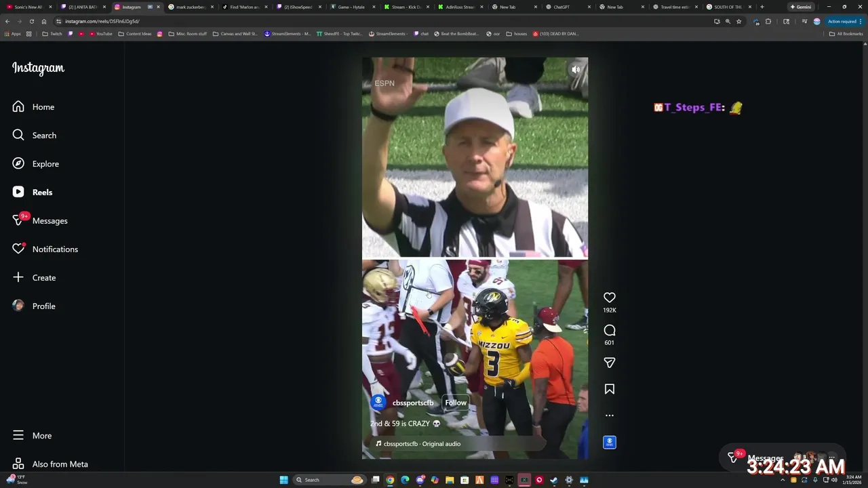Open the Content Ideas bookmark folder
The width and height of the screenshot is (868, 488).
(134, 34)
